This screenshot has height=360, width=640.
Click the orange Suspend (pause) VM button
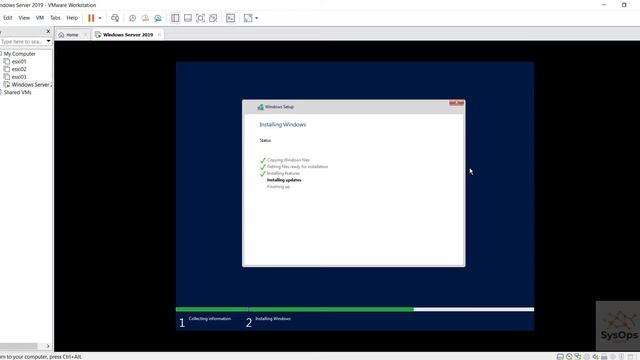[91, 18]
